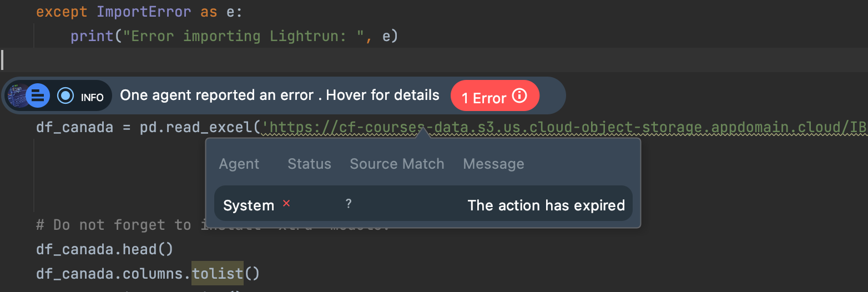Select the circular status indicator beside INFO
Image resolution: width=868 pixels, height=292 pixels.
(x=65, y=96)
